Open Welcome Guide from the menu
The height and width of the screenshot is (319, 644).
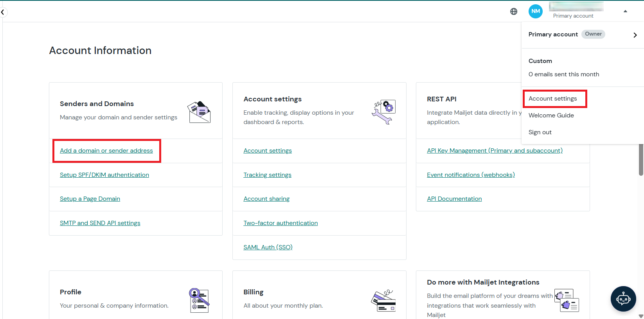click(551, 115)
